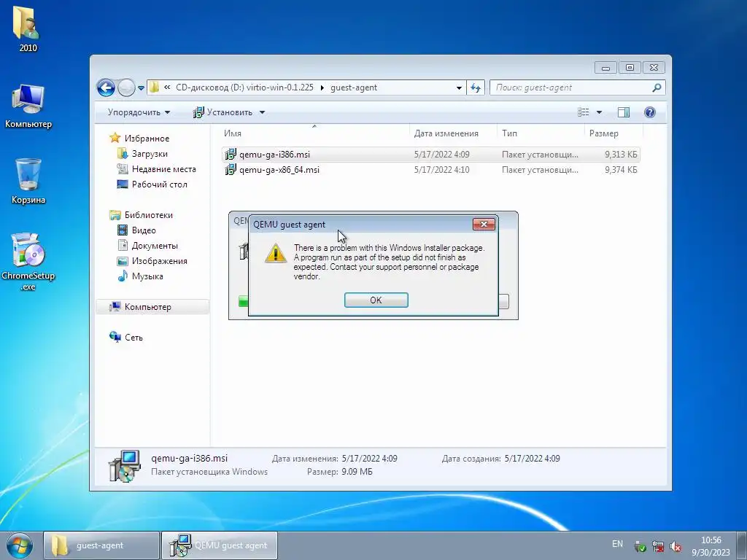747x560 pixels.
Task: Open Рабочий стол in the sidebar
Action: pyautogui.click(x=160, y=184)
